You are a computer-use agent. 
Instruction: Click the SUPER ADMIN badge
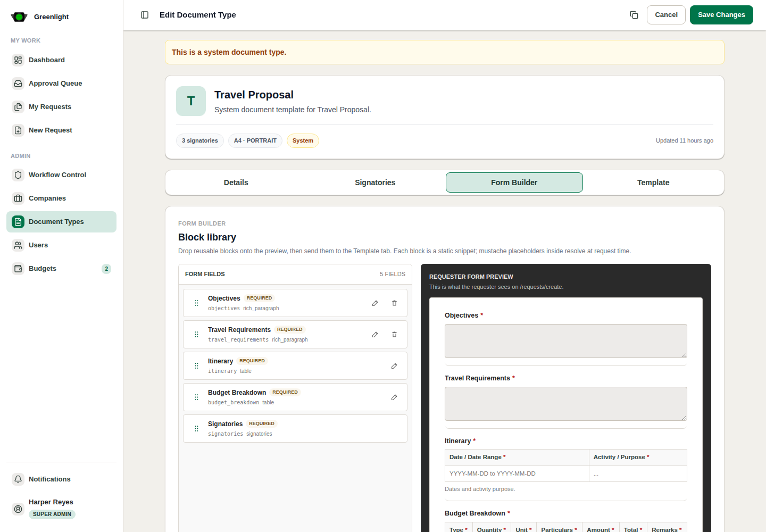[52, 514]
